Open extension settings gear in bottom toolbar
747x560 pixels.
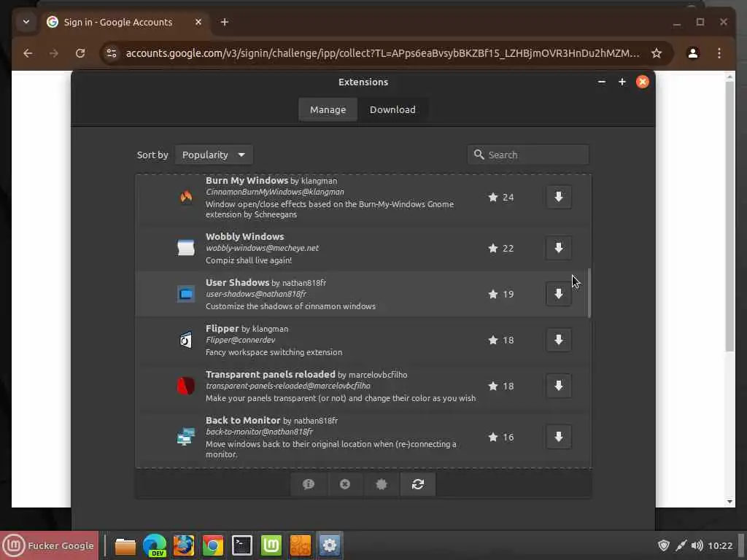(381, 484)
